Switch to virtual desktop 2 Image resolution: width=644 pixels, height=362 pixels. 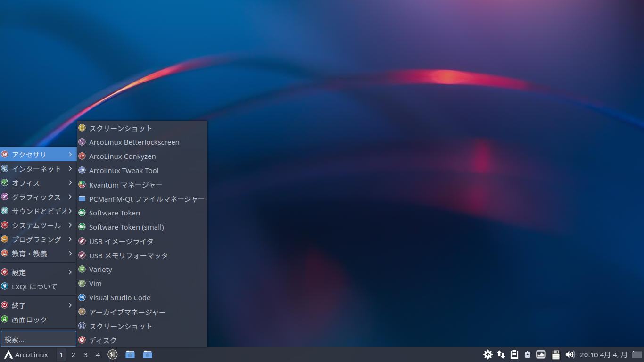coord(74,354)
